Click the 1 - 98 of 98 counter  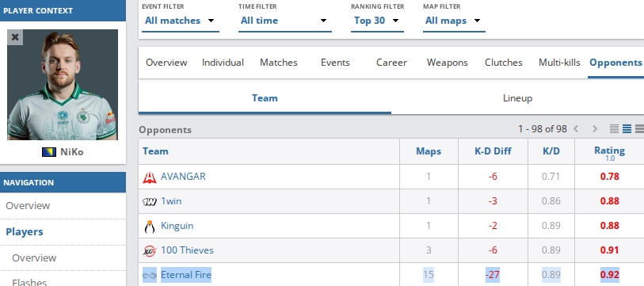(x=542, y=129)
